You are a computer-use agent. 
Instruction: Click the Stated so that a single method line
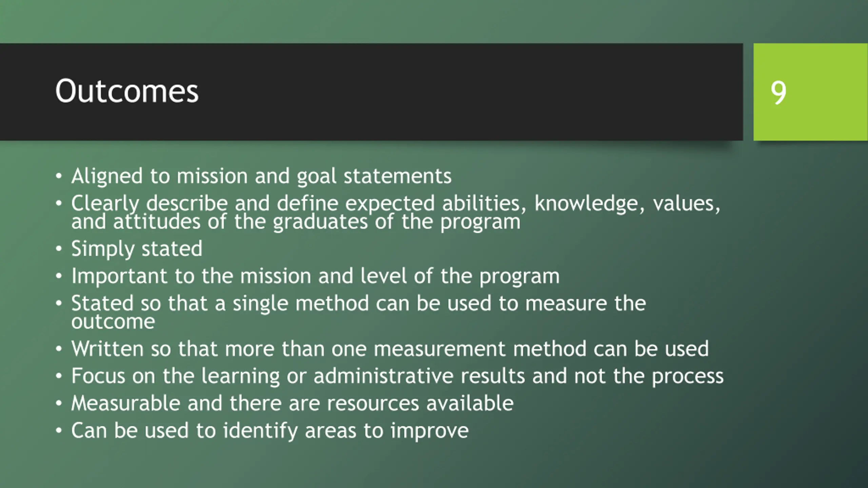pyautogui.click(x=358, y=303)
